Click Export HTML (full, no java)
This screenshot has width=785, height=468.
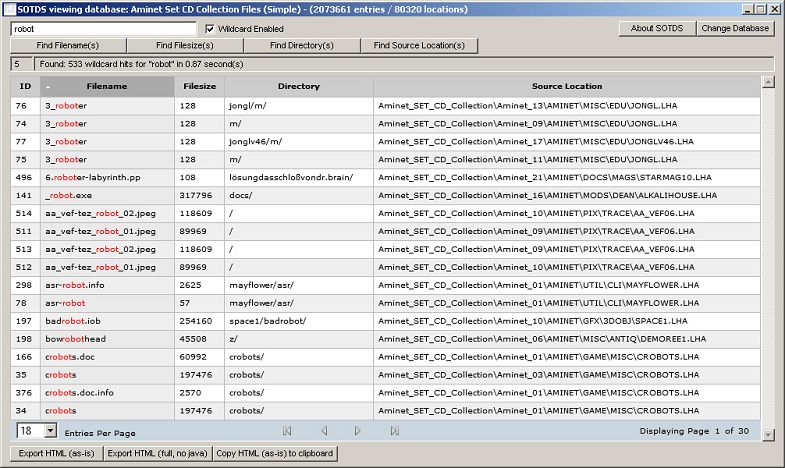pos(157,454)
